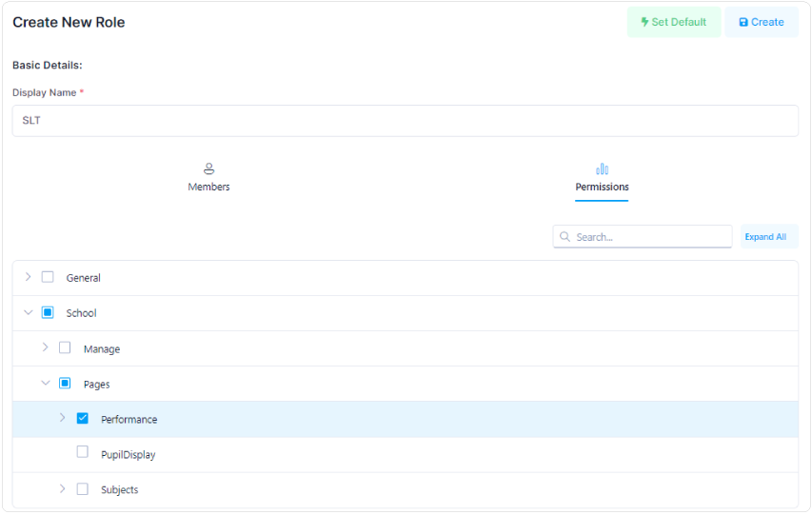The height and width of the screenshot is (515, 812).
Task: Tick the General permission checkbox
Action: [48, 277]
